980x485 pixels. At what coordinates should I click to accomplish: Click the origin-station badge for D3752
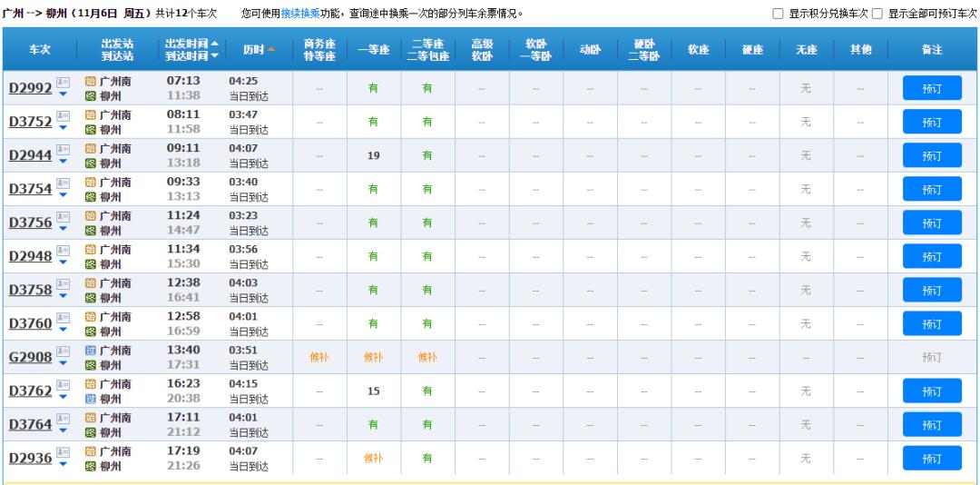coord(91,115)
